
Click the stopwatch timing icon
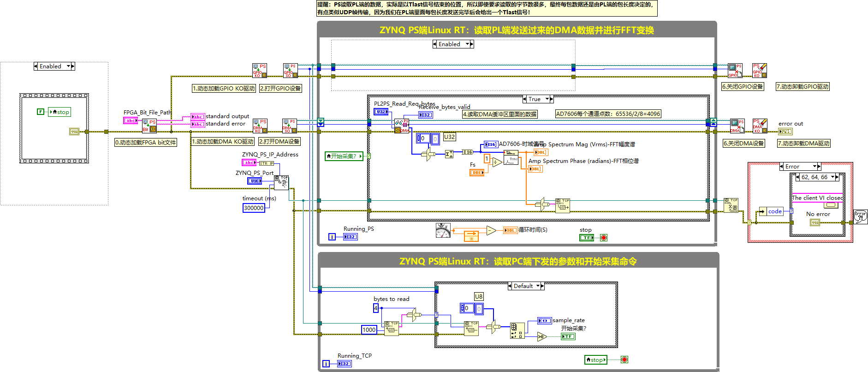pyautogui.click(x=443, y=230)
